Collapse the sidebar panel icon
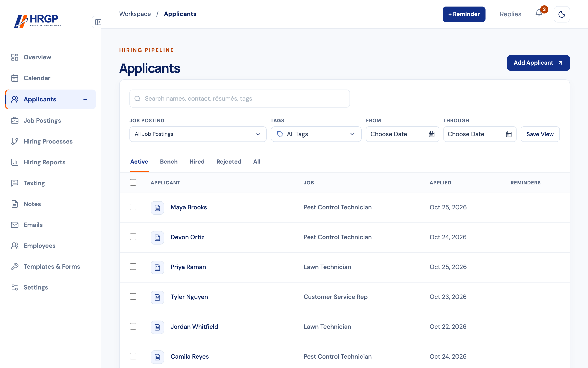 [98, 22]
